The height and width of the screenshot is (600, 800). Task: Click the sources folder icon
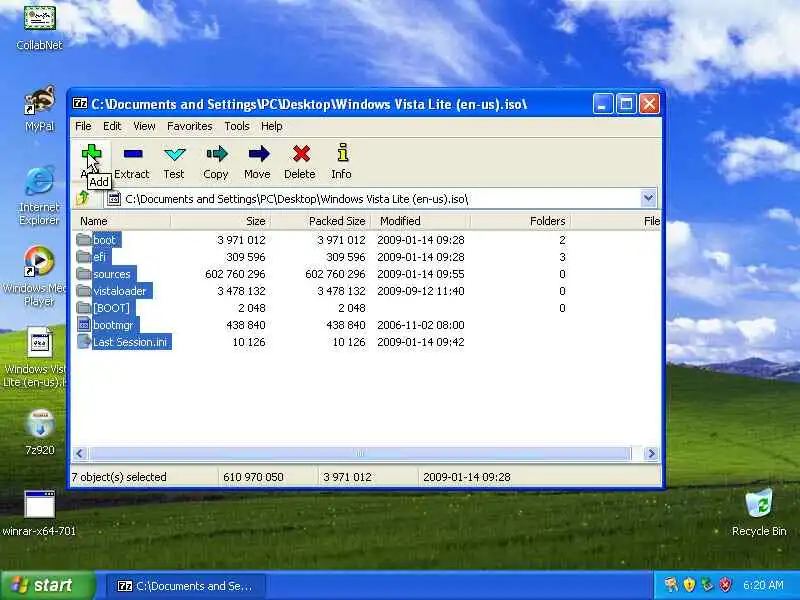point(84,273)
